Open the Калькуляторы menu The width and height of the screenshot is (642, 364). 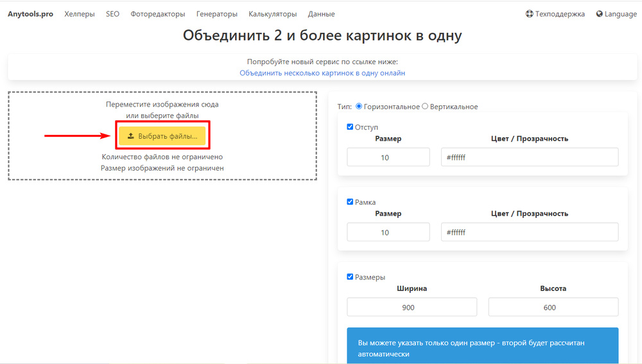click(272, 14)
